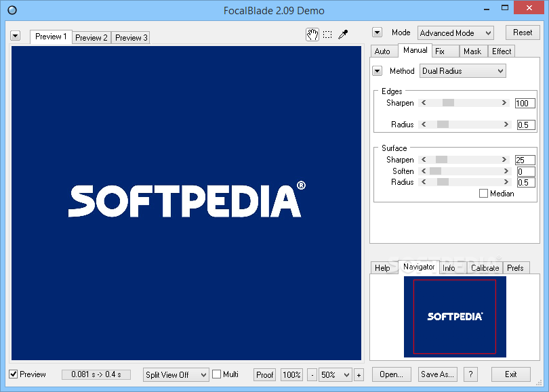Select the hand pan tool
549x392 pixels.
[312, 35]
